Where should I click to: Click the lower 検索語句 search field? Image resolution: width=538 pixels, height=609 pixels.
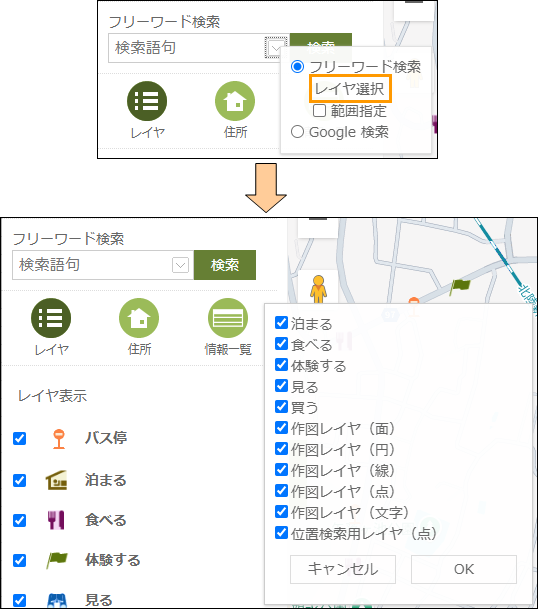[x=92, y=265]
